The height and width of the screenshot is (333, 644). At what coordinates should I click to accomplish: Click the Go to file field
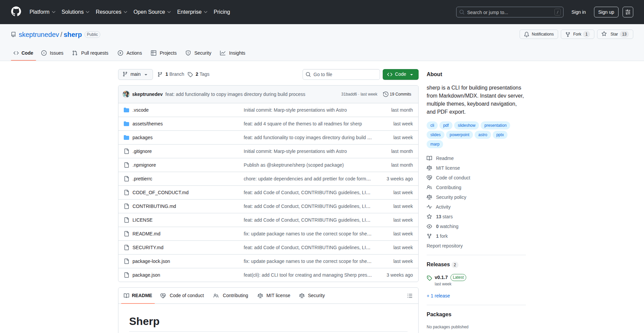(x=341, y=74)
